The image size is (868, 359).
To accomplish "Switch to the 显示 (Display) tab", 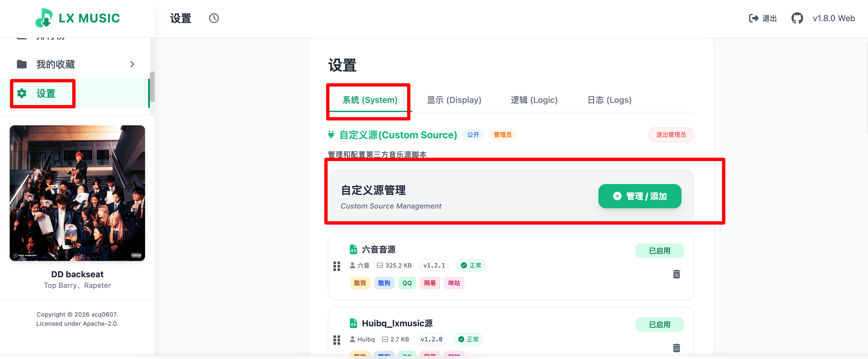I will pyautogui.click(x=454, y=100).
